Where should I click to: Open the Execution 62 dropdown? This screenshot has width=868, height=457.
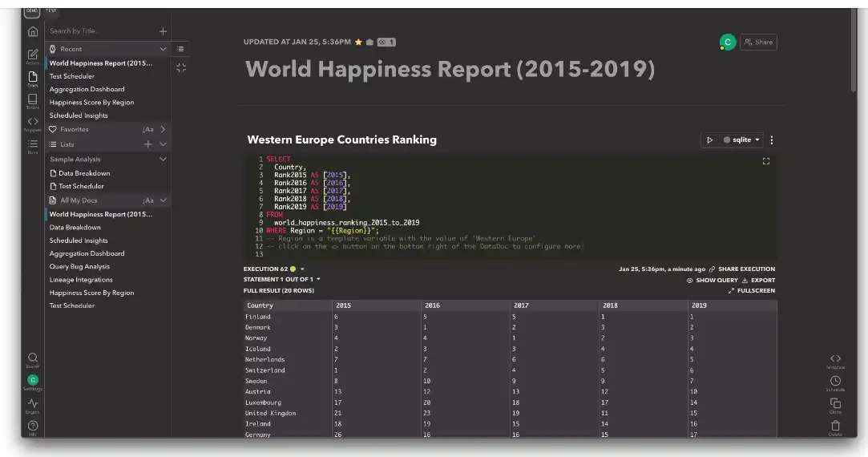coord(302,269)
